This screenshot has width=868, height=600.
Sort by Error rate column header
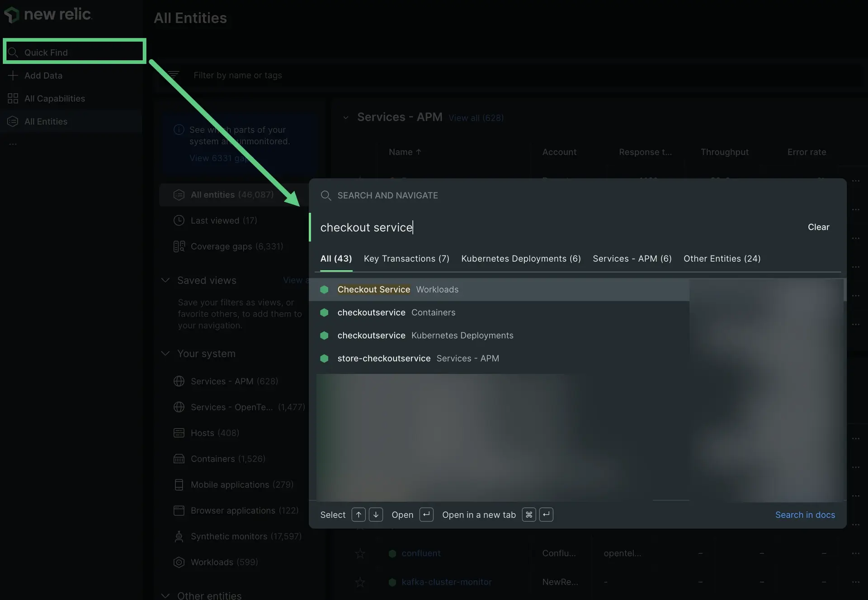pyautogui.click(x=807, y=152)
